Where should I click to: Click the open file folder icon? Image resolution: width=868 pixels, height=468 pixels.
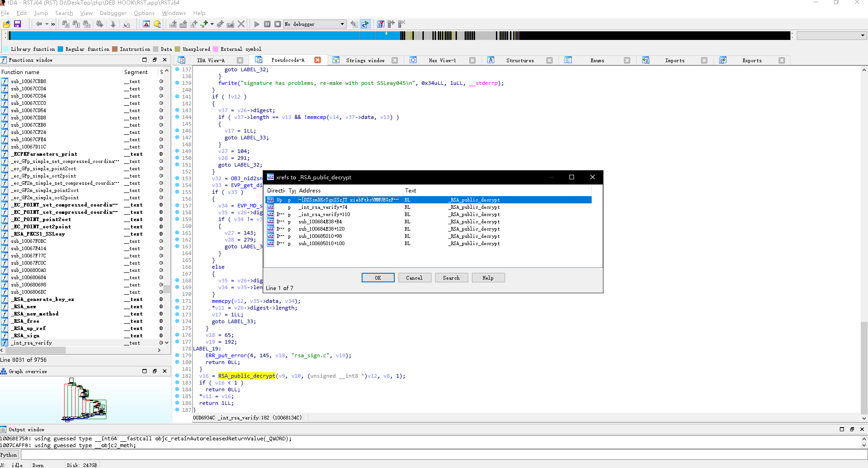(7, 24)
